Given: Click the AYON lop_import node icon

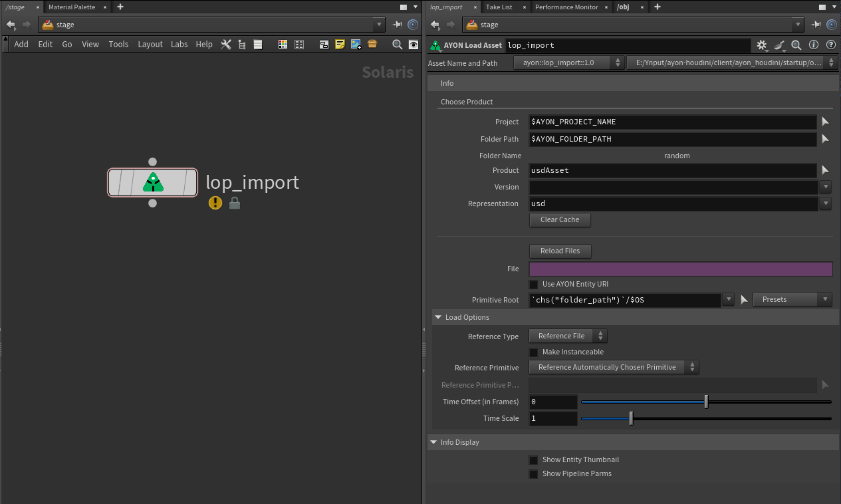Looking at the screenshot, I should coord(153,182).
